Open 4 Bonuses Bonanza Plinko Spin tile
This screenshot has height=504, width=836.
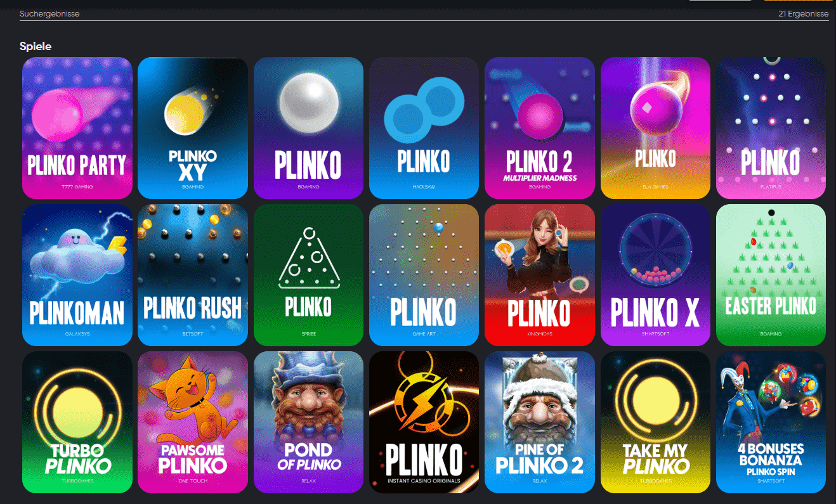pyautogui.click(x=771, y=422)
